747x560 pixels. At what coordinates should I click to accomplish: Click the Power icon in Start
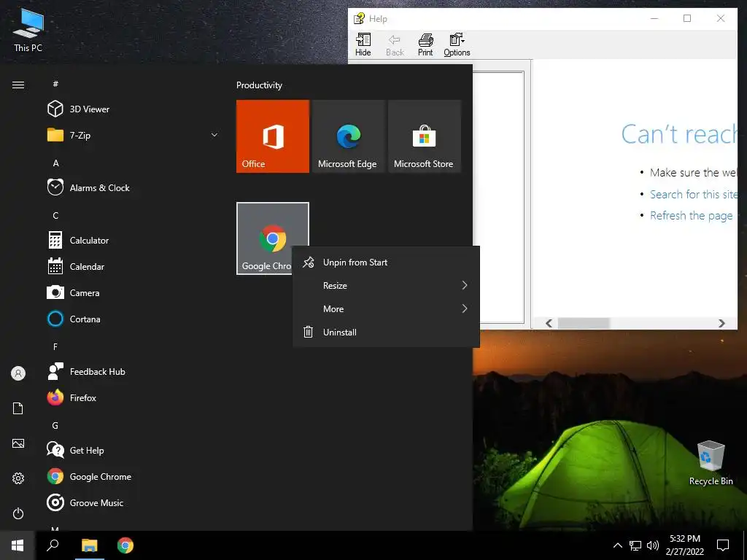tap(18, 513)
